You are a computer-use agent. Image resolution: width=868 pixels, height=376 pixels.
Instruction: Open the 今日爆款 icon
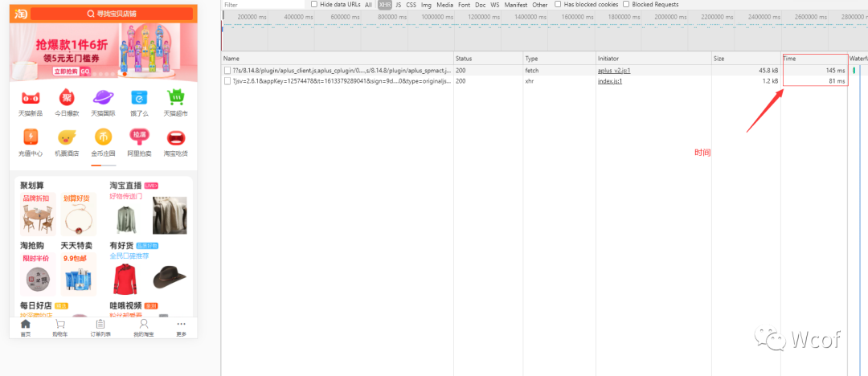pyautogui.click(x=67, y=98)
